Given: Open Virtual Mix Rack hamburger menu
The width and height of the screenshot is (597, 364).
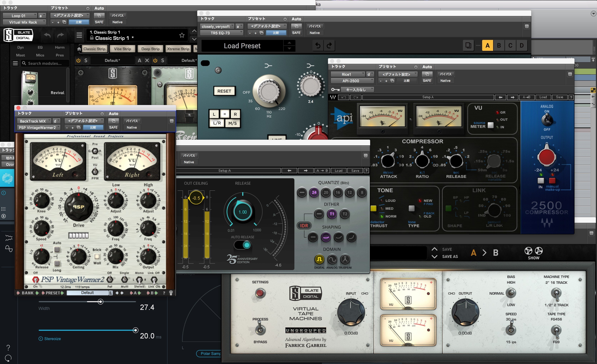Looking at the screenshot, I should click(x=79, y=35).
